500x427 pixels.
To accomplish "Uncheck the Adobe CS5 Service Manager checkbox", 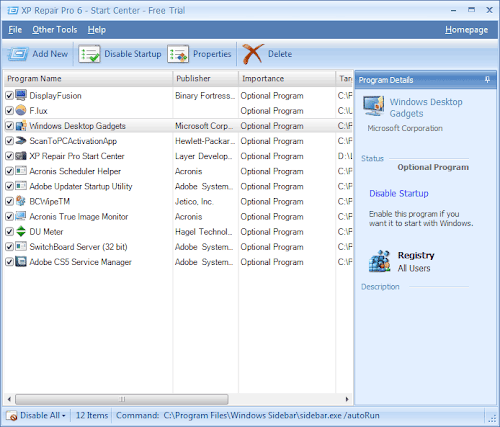I will [x=9, y=262].
